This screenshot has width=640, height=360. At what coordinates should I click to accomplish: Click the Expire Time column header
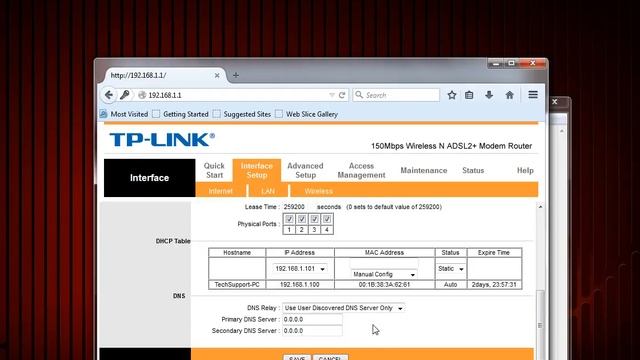[494, 253]
